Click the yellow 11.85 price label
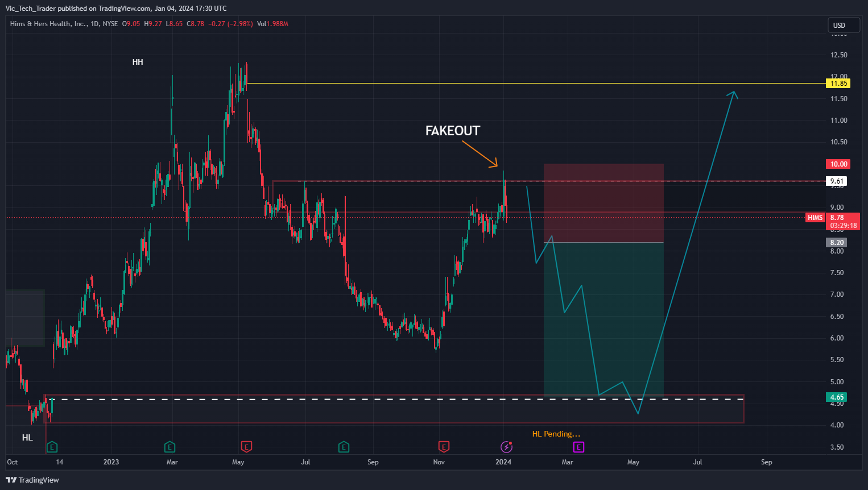This screenshot has width=868, height=490. [838, 84]
